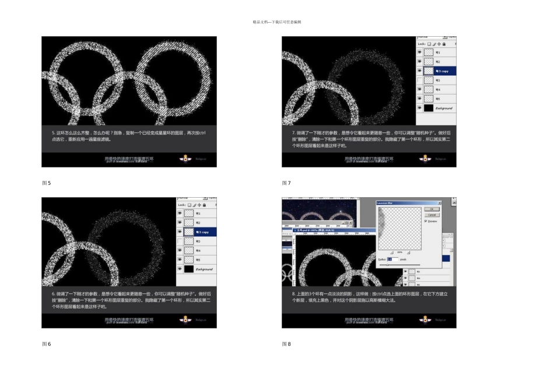The width and height of the screenshot is (554, 392).
Task: Click zoom-out minus button under Gaussian Blur preview
Action: (392, 253)
